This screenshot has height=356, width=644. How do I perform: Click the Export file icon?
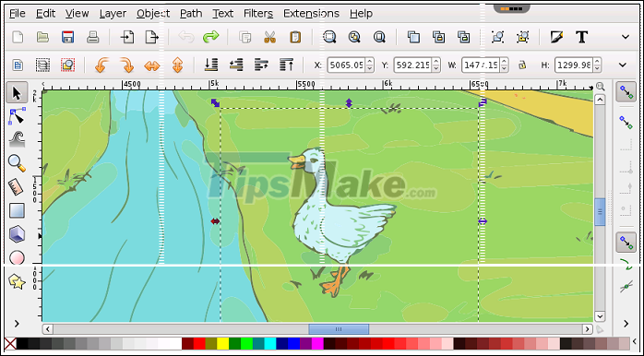coord(152,38)
